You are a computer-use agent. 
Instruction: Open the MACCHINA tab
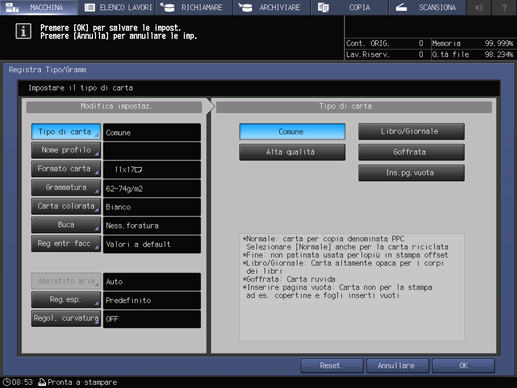click(38, 7)
